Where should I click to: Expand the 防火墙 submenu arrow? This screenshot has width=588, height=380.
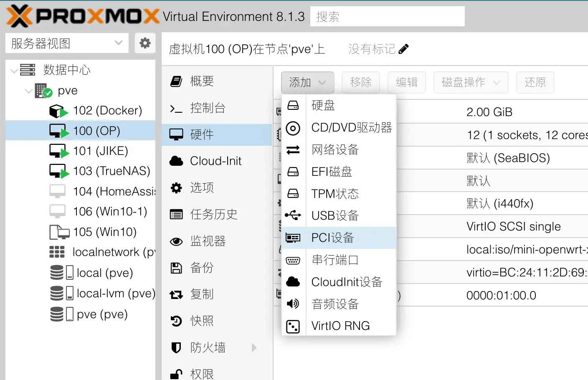(254, 347)
